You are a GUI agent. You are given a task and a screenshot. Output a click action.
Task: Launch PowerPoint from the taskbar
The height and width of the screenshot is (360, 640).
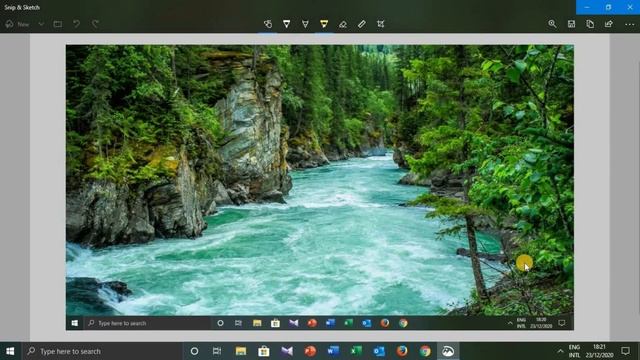click(310, 351)
